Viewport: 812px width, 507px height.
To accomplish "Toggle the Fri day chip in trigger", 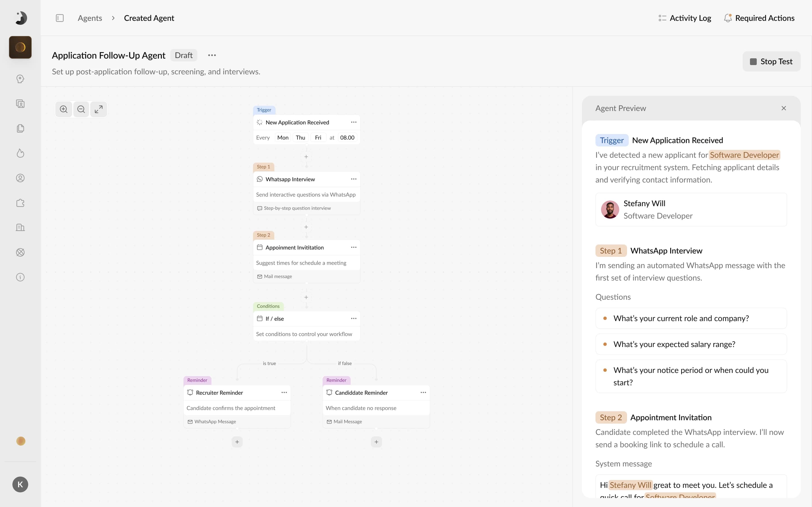I will click(x=318, y=137).
